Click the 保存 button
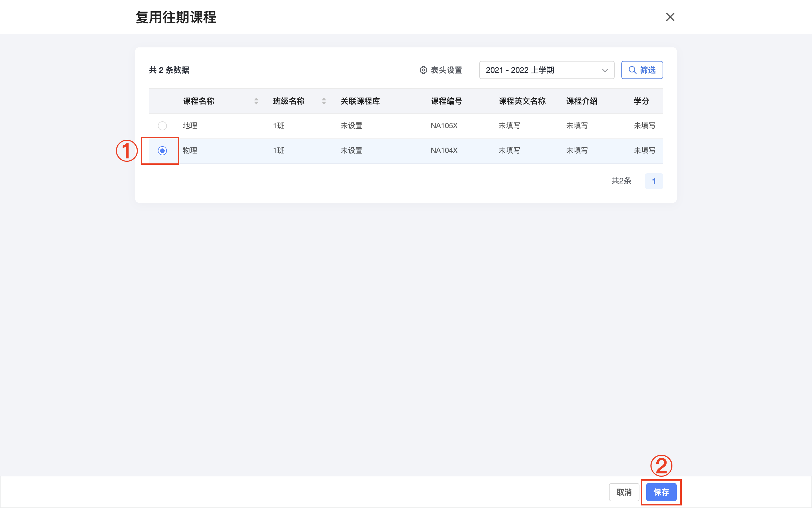This screenshot has width=812, height=508. [x=661, y=492]
